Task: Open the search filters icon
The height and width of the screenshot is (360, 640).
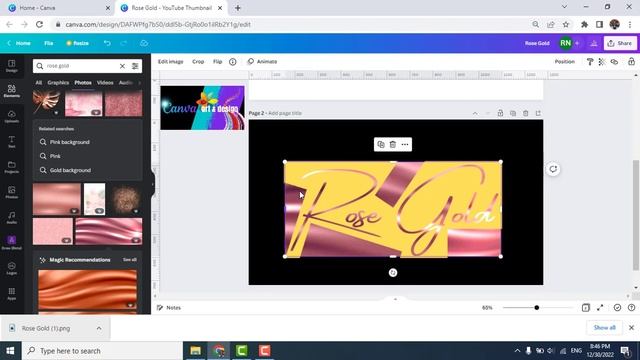Action: coord(135,66)
